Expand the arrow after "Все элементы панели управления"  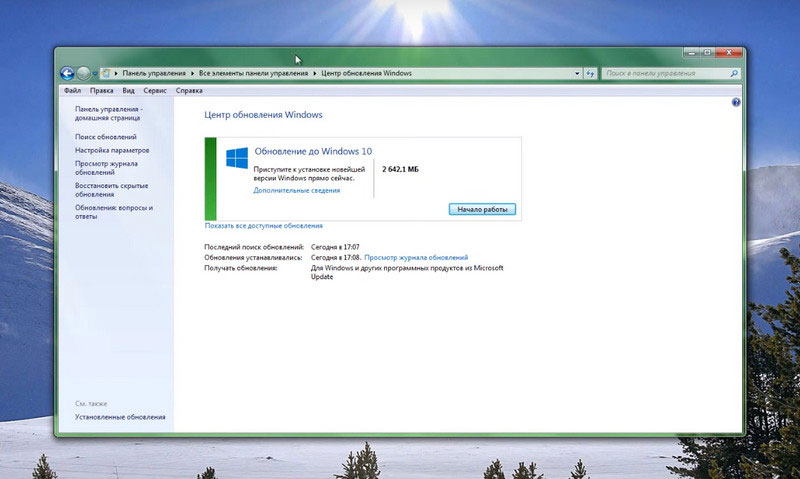[x=313, y=73]
